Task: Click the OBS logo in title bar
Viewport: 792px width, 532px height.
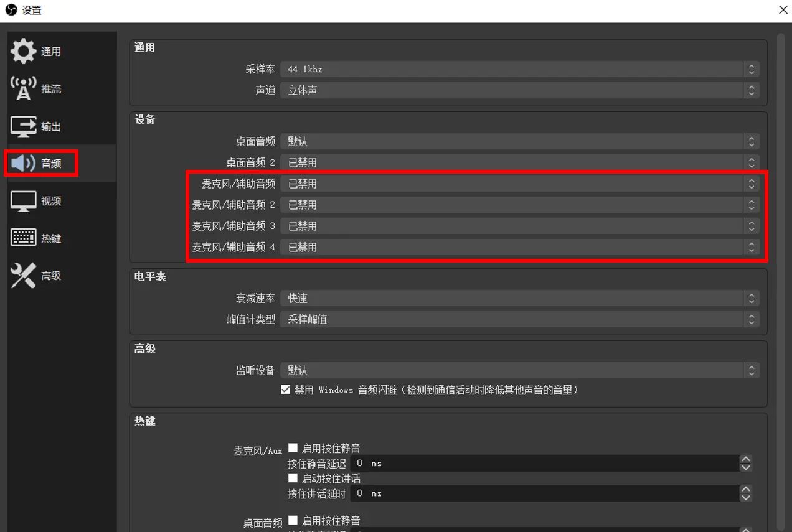Action: coord(11,10)
